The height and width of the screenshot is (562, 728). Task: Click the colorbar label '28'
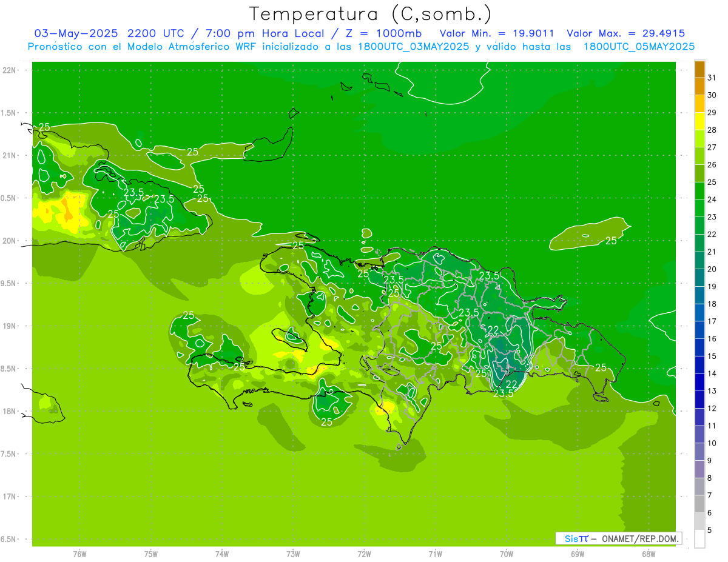coord(712,130)
